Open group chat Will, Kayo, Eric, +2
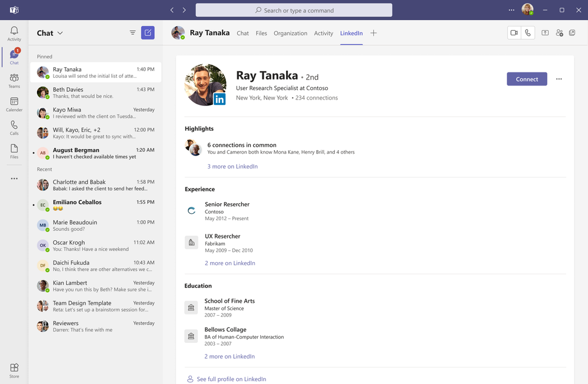Viewport: 588px width, 384px height. [95, 133]
